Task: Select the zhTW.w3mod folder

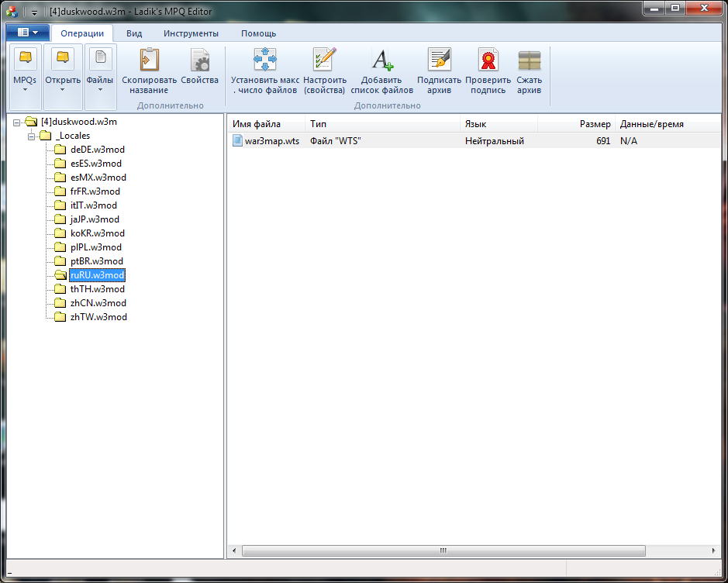Action: click(99, 316)
